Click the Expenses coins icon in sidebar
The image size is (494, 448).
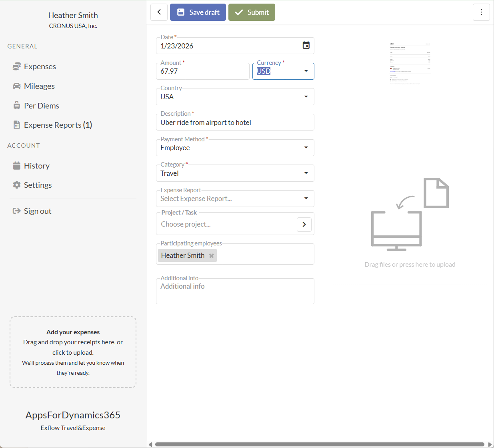16,66
